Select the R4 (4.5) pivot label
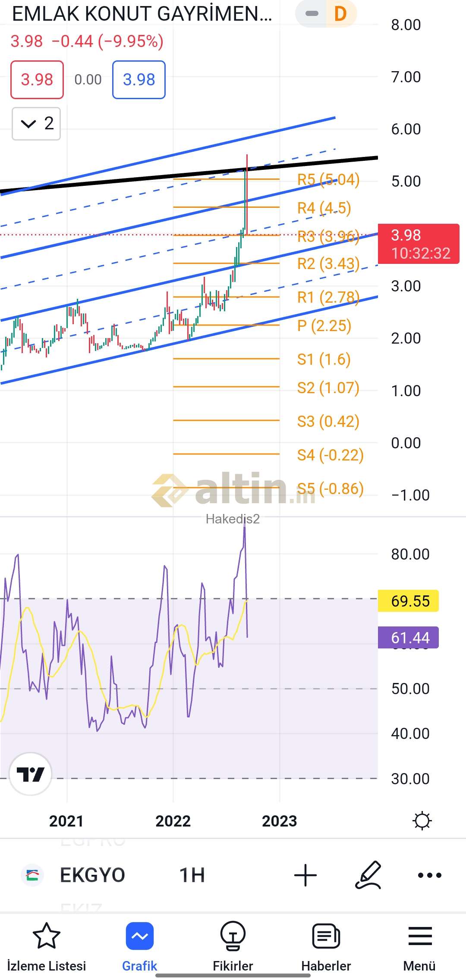This screenshot has height=980, width=466. [x=324, y=208]
